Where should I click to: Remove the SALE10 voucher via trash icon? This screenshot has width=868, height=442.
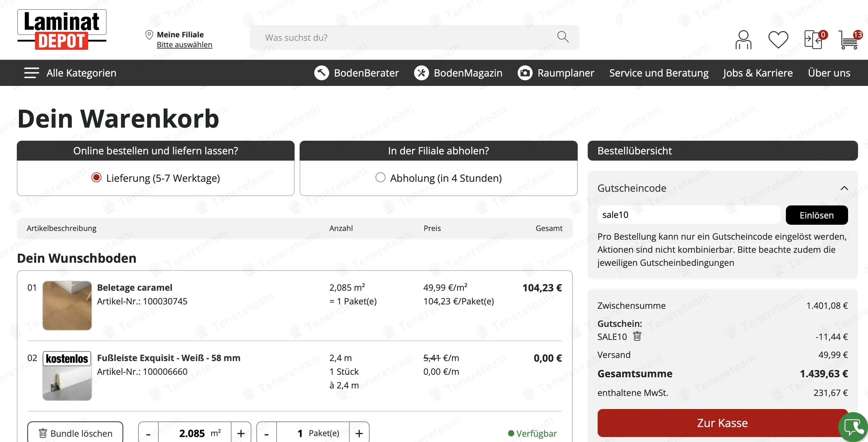point(637,336)
